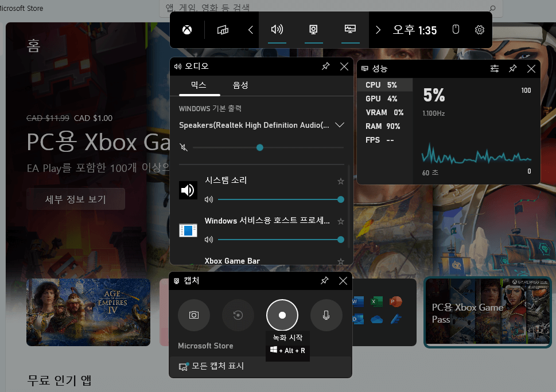Click the 무료 인기 앱 heading
The width and height of the screenshot is (556, 392).
point(60,381)
